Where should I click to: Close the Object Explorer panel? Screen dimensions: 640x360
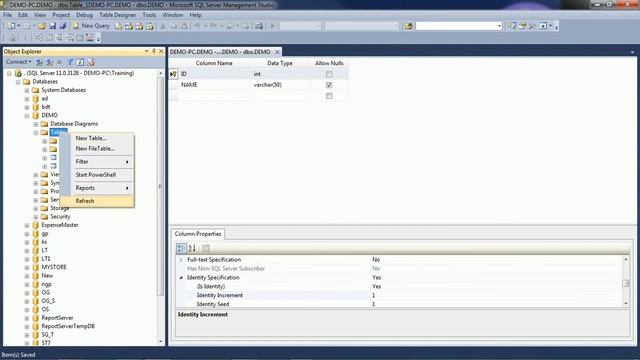[x=161, y=51]
